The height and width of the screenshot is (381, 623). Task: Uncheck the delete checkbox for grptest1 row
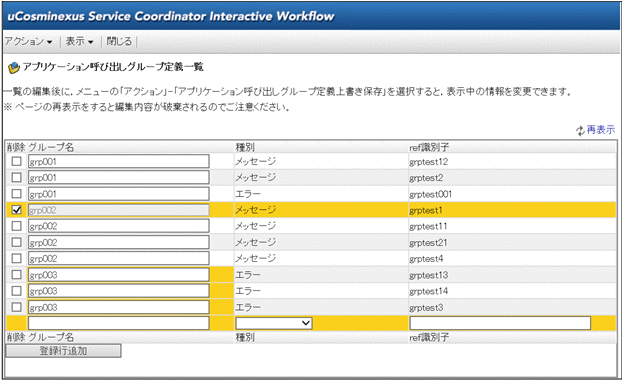click(16, 210)
